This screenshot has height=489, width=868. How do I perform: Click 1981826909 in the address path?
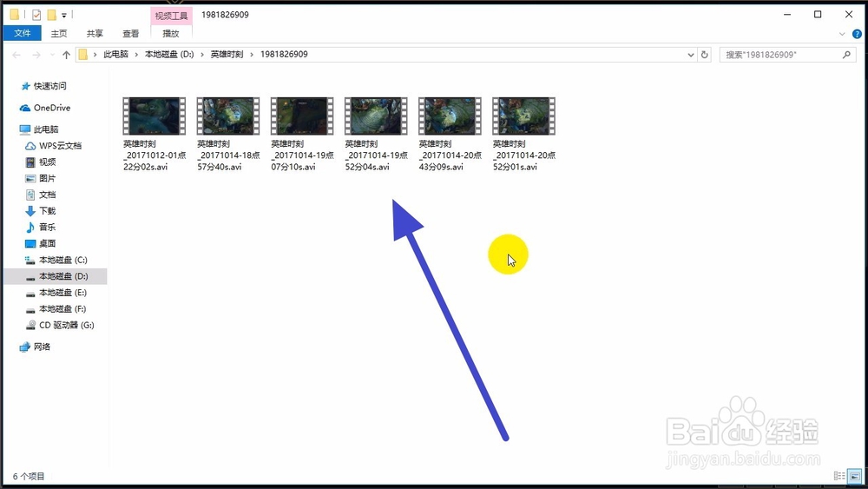pyautogui.click(x=284, y=54)
